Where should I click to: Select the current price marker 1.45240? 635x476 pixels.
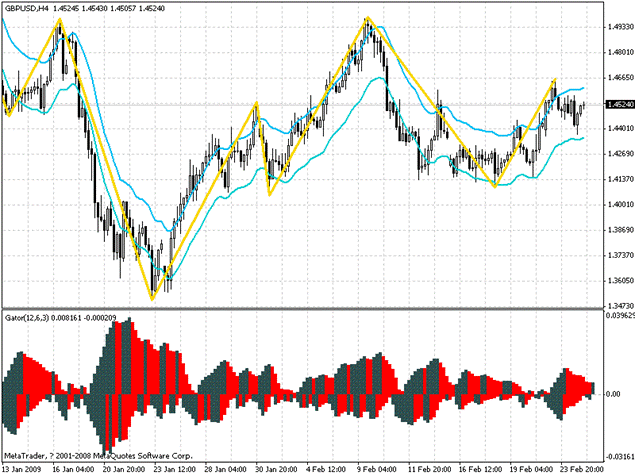point(620,105)
